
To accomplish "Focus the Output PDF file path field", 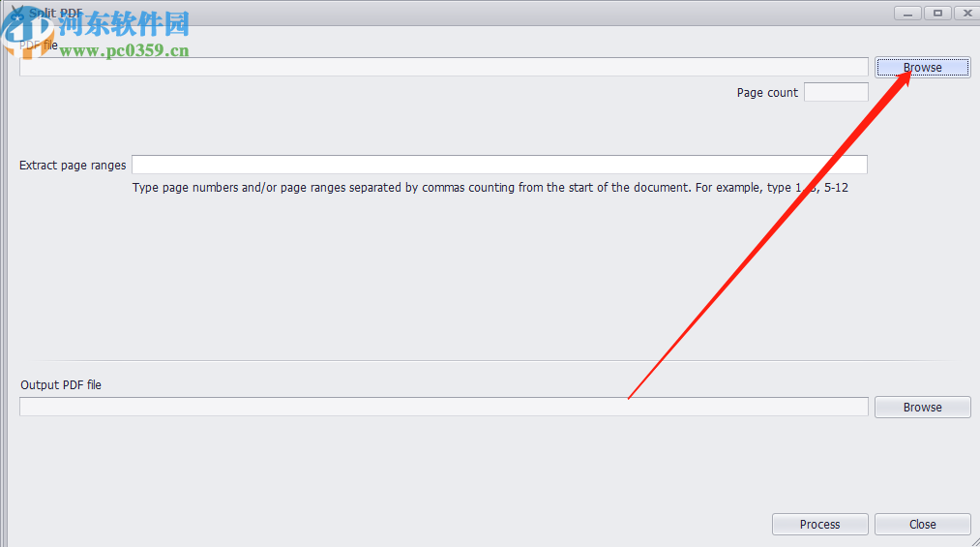I will [x=443, y=408].
